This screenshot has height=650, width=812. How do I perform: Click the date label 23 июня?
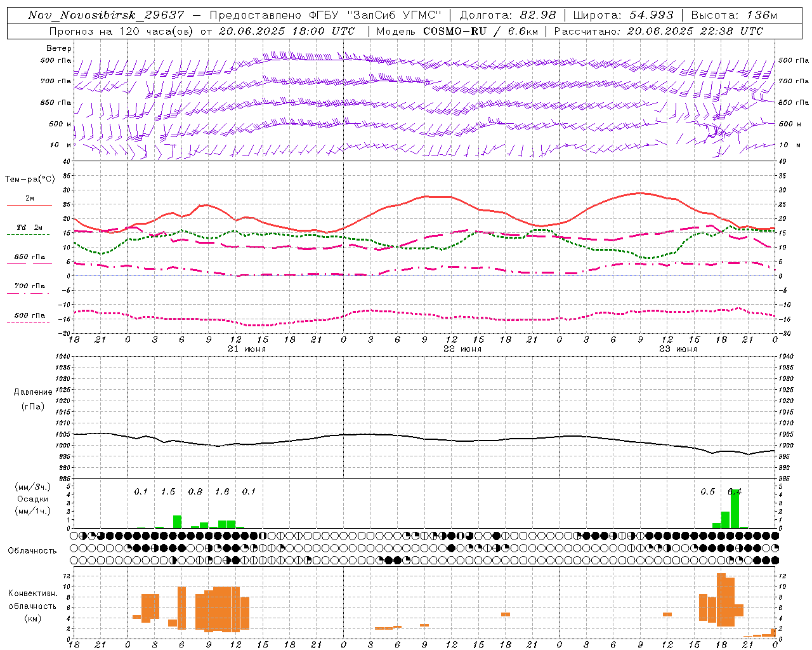(678, 349)
